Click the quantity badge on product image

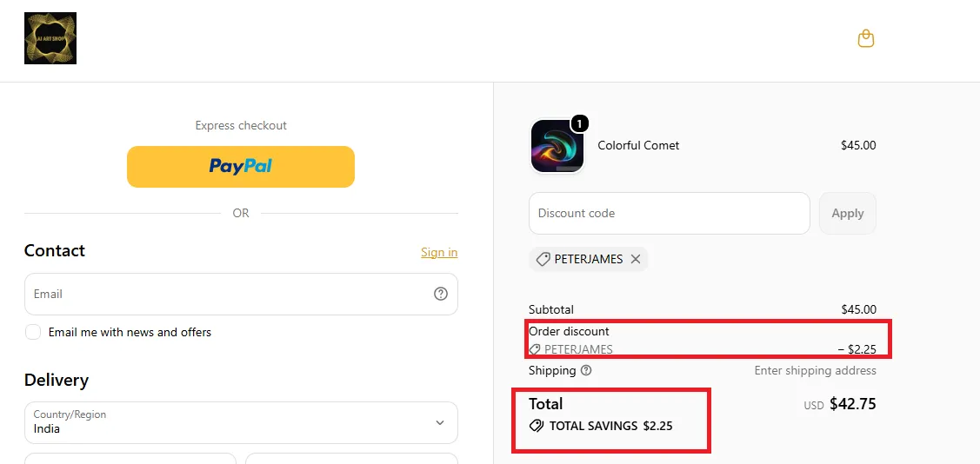coord(579,124)
